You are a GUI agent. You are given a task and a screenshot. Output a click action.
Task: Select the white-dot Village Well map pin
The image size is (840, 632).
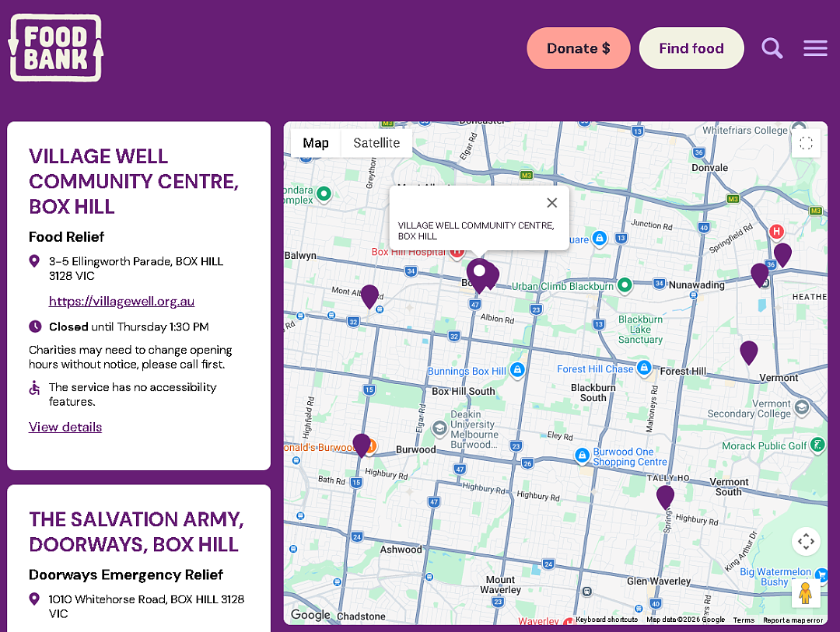479,275
